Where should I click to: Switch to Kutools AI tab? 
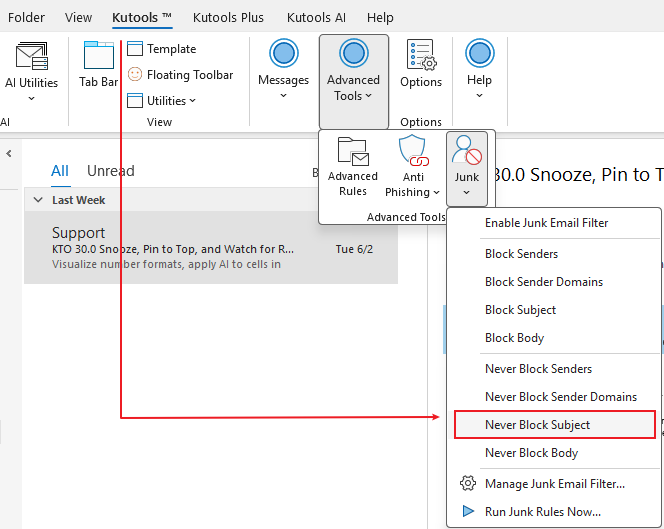316,18
